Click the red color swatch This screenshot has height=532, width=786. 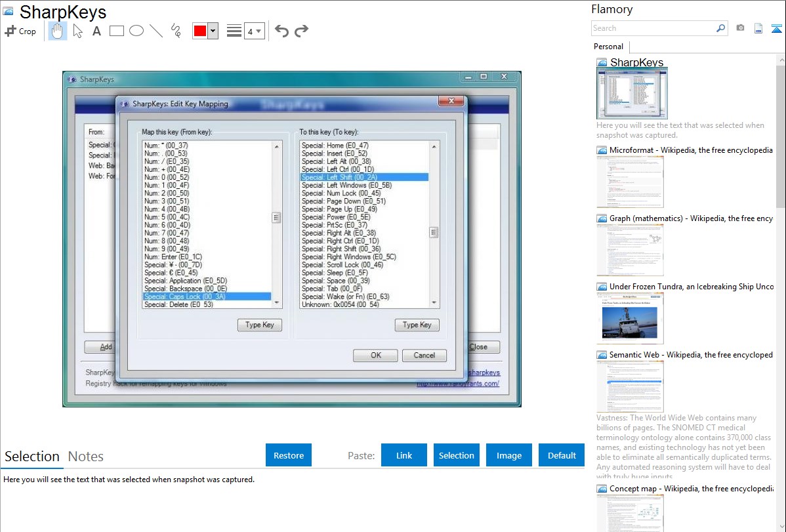point(200,31)
